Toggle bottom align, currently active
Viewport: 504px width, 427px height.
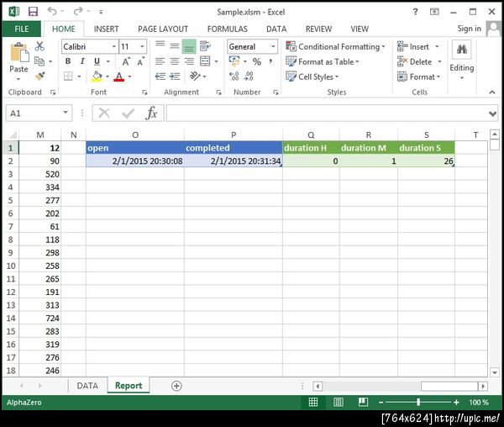[189, 46]
